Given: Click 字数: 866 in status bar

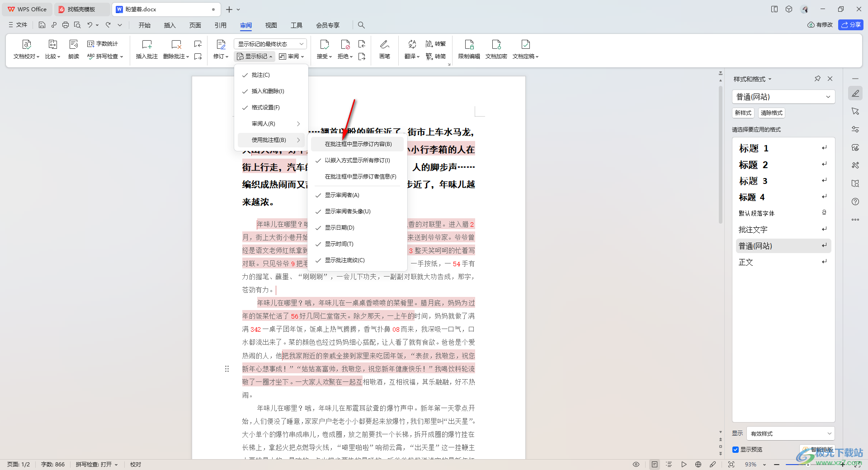Looking at the screenshot, I should click(53, 465).
